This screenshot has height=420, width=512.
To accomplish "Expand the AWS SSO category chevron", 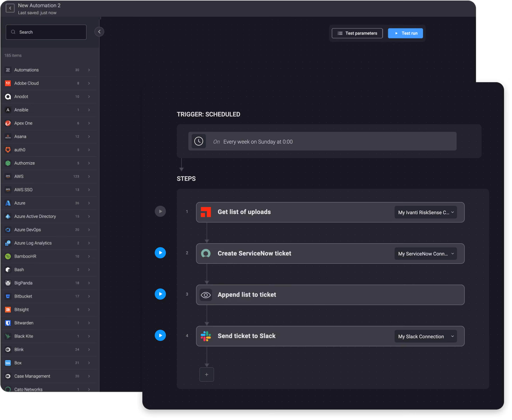I will 89,190.
